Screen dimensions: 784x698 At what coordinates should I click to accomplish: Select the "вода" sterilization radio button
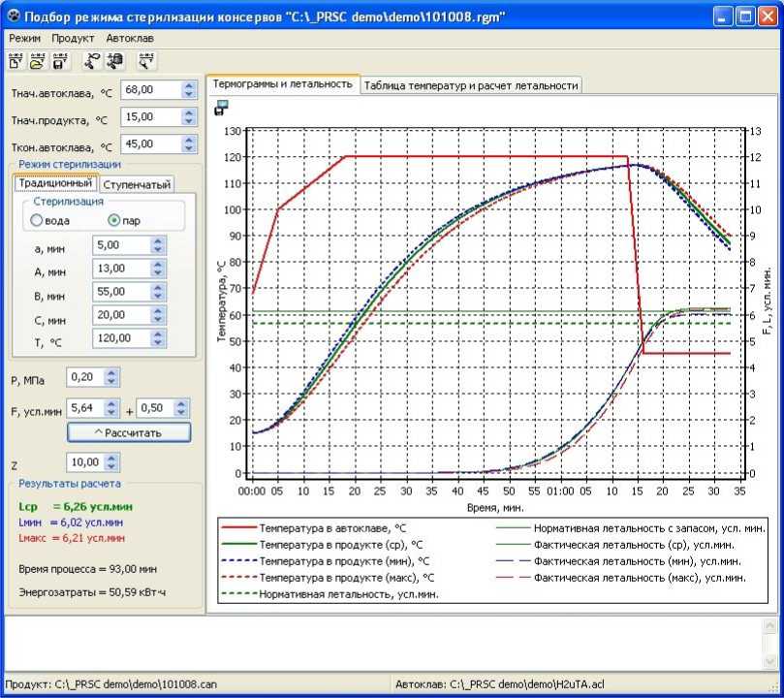pos(38,221)
